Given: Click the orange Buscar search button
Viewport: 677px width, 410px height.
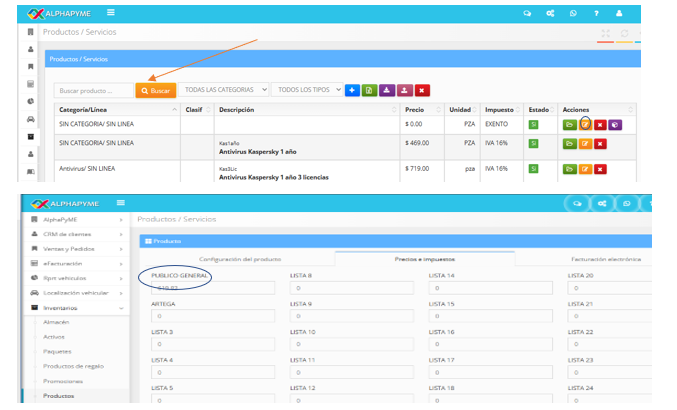Looking at the screenshot, I should pos(156,90).
